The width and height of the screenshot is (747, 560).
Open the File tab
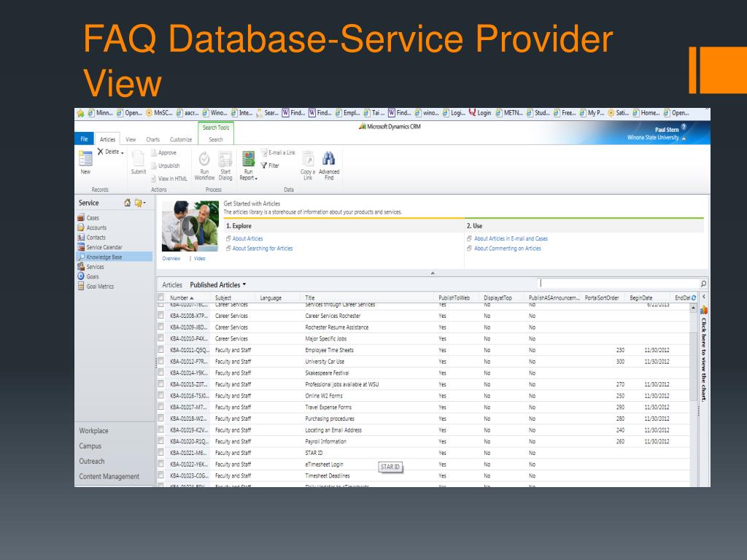pos(85,139)
